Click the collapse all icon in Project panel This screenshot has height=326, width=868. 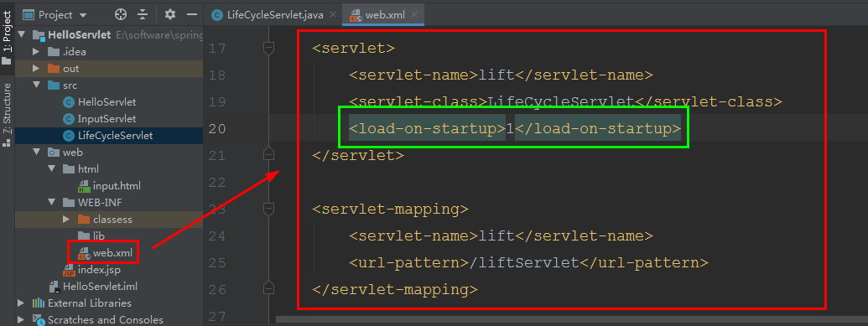tap(143, 14)
